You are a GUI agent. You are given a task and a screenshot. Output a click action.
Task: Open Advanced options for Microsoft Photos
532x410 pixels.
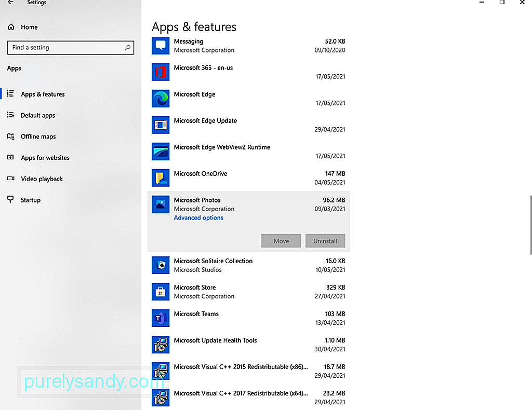(x=198, y=218)
